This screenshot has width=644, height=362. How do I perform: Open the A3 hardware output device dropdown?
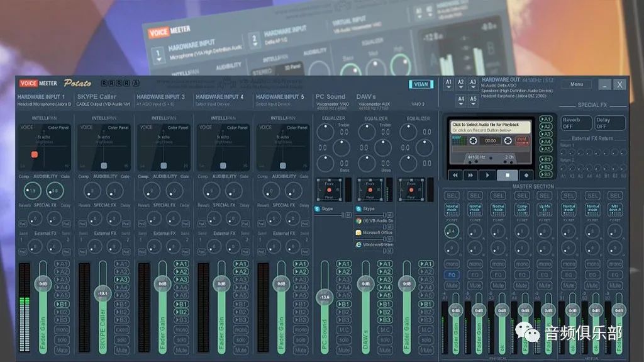[473, 84]
